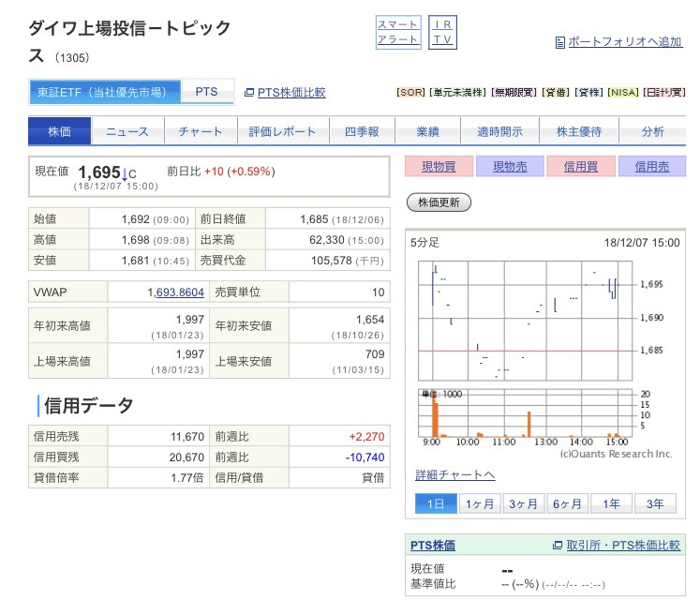Open the 適時開示 tab
Image resolution: width=700 pixels, height=600 pixels.
499,131
